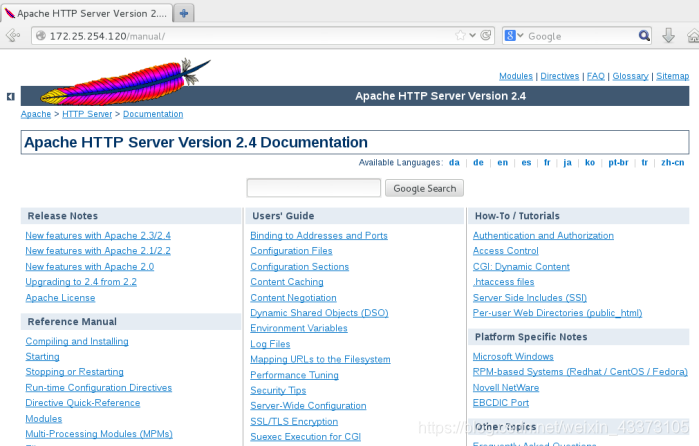The height and width of the screenshot is (446, 699).
Task: Open Environment Variables link
Action: coord(299,328)
